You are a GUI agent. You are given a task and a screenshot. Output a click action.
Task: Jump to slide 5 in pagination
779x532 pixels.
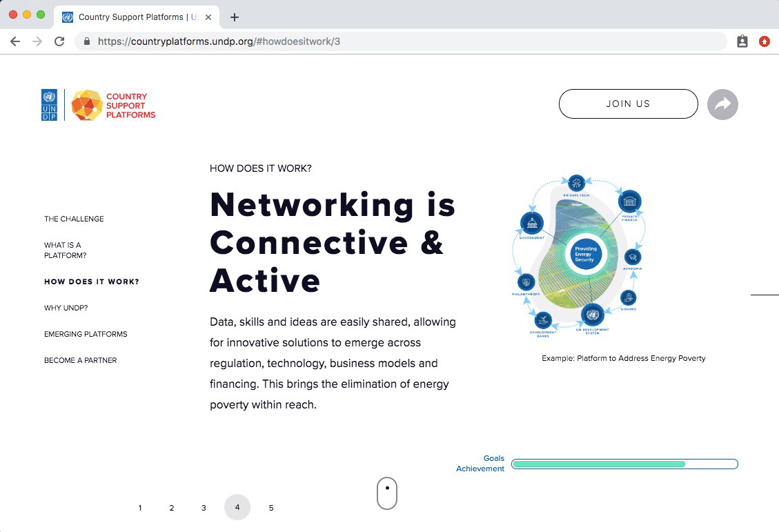pos(271,508)
